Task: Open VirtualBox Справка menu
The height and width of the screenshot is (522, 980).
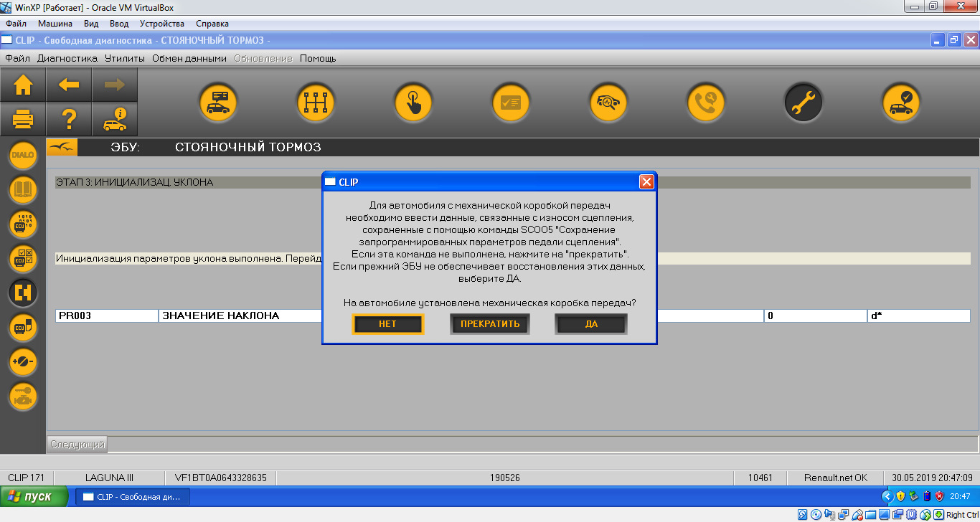Action: (x=212, y=24)
